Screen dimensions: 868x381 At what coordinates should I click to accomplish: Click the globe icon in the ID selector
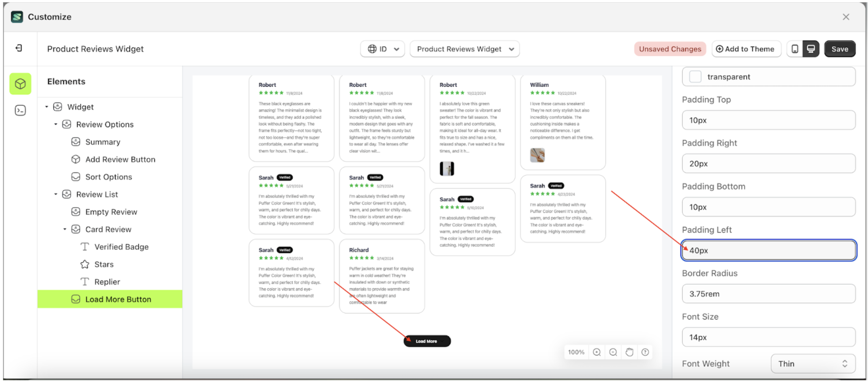coord(373,49)
